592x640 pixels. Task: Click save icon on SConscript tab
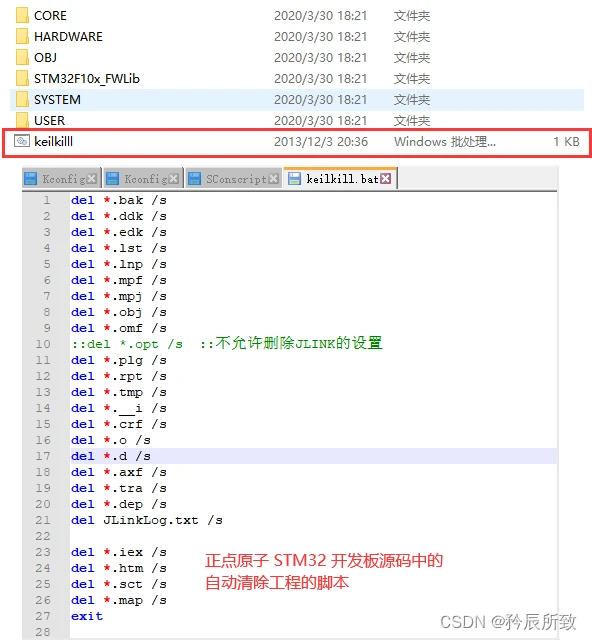point(194,179)
